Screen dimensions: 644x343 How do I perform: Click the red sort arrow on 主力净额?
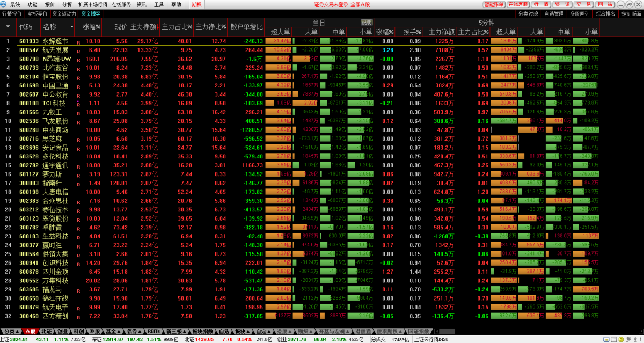[158, 26]
